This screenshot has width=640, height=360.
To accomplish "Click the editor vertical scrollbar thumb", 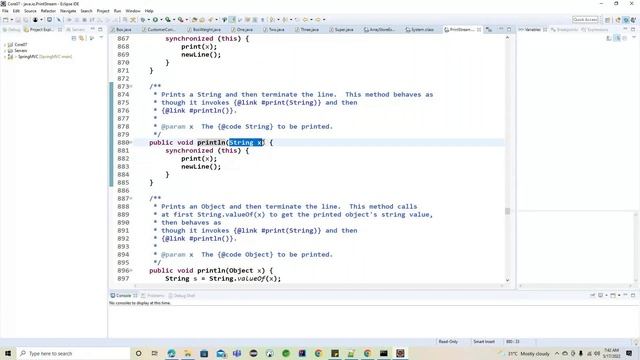I will [x=507, y=211].
